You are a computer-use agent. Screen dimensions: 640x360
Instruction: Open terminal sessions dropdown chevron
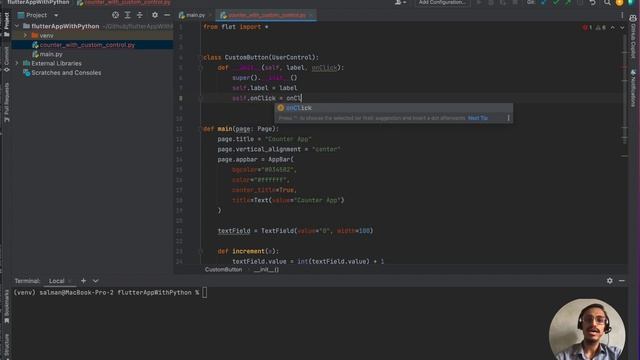point(96,281)
